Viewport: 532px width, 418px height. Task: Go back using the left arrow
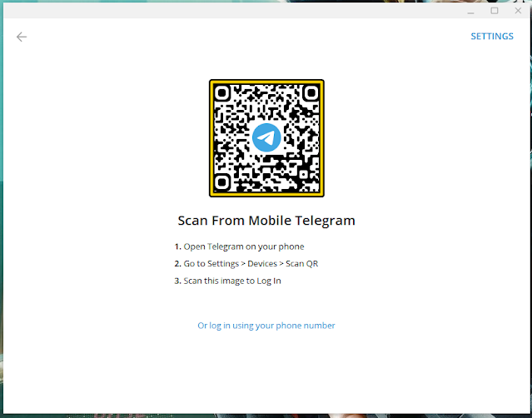tap(22, 37)
